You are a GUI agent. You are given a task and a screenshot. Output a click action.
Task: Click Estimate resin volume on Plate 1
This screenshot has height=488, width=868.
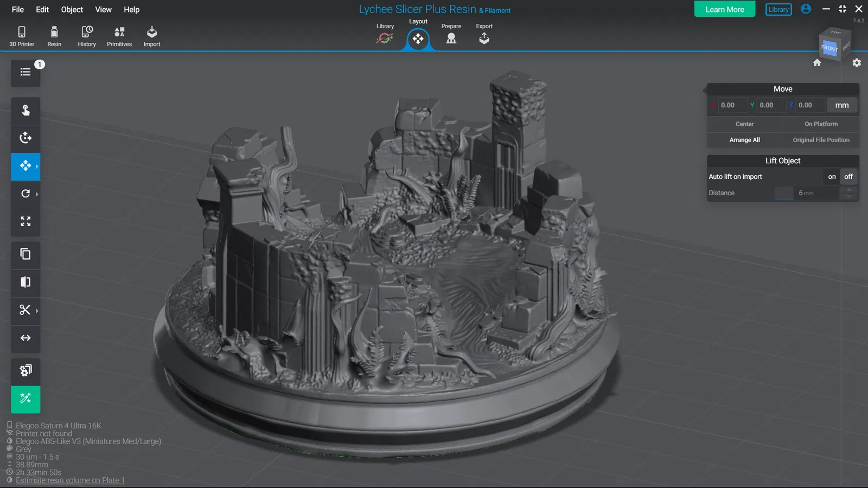click(70, 480)
